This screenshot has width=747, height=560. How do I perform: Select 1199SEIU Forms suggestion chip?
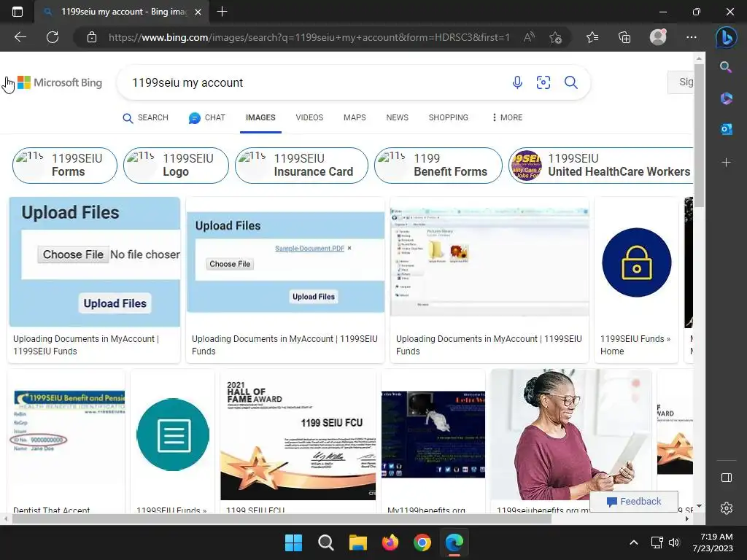point(65,166)
